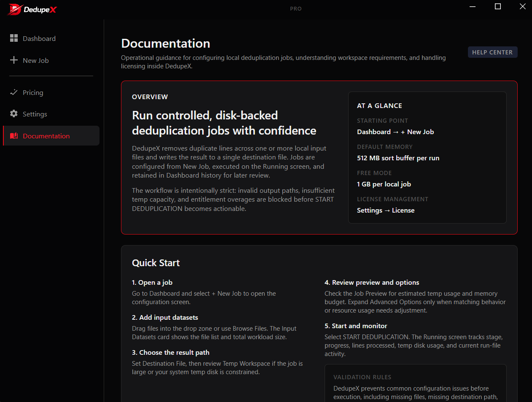532x402 pixels.
Task: Click step '4. Review preview and options'
Action: coord(372,283)
